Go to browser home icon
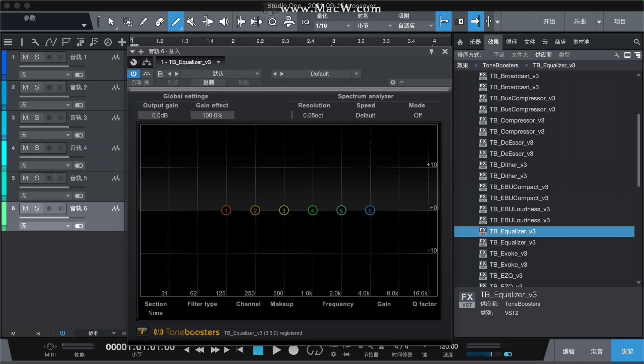 point(460,42)
